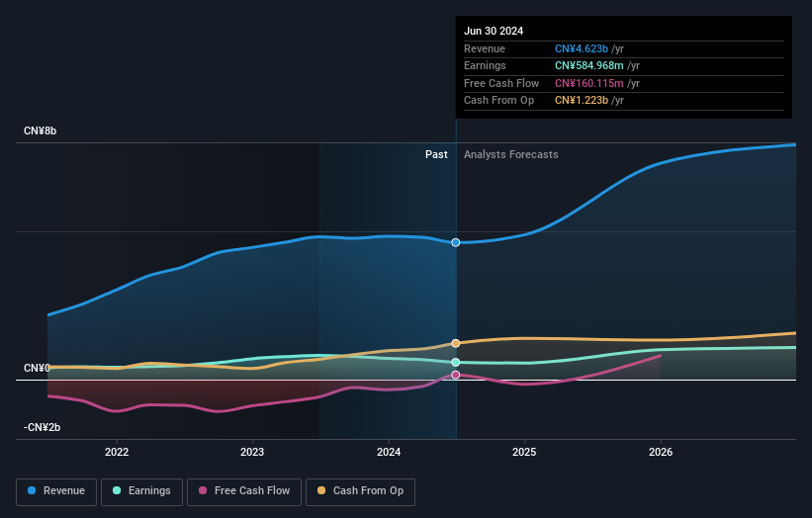Click the Jun 30 2024 tooltip date

pos(494,31)
